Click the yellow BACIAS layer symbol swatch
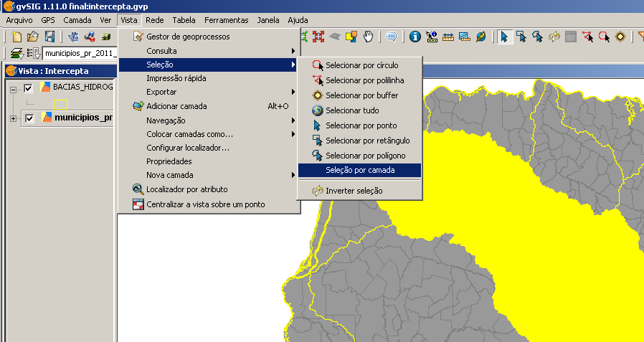Viewport: 644px width, 342px height. [60, 104]
